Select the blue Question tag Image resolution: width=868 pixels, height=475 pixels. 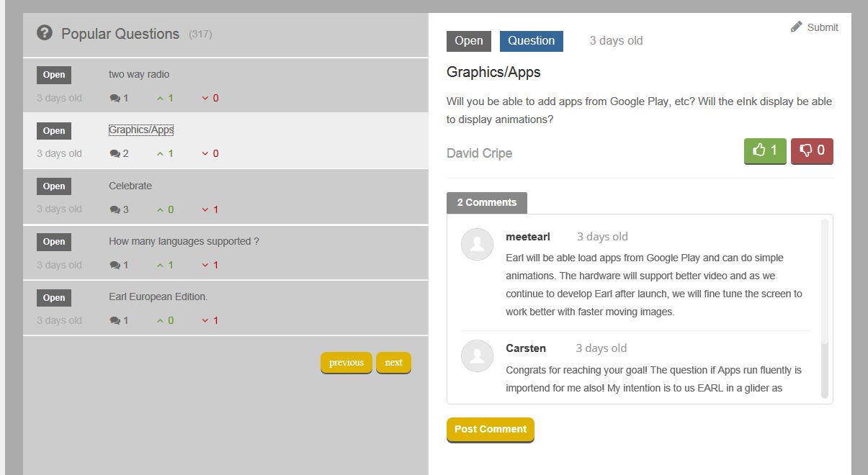(532, 41)
